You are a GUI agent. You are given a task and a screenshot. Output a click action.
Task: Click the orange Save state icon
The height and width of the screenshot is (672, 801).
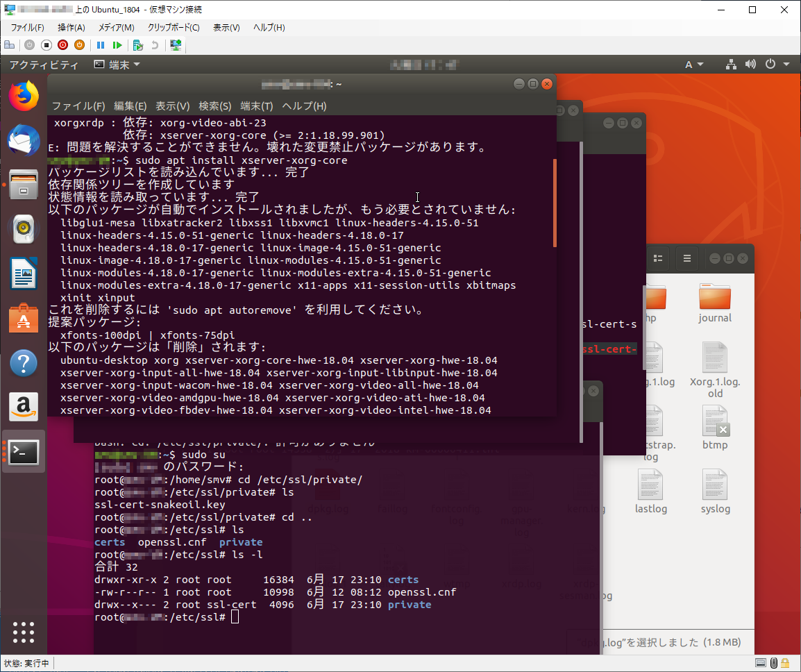(79, 45)
